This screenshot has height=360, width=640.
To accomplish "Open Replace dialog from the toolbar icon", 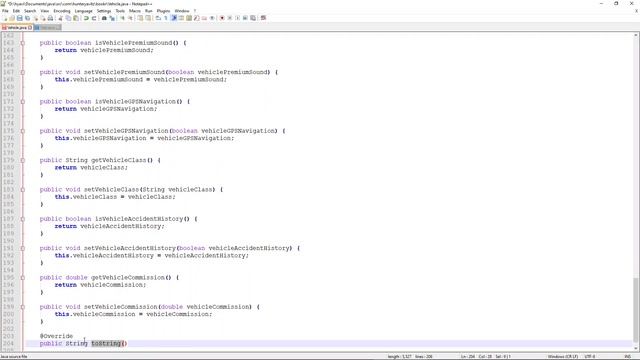I will [112, 18].
